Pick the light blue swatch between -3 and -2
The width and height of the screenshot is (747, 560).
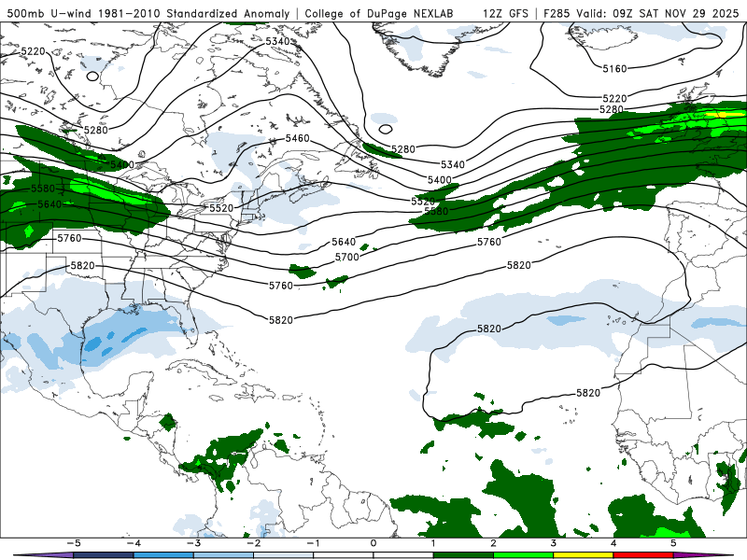pos(223,555)
